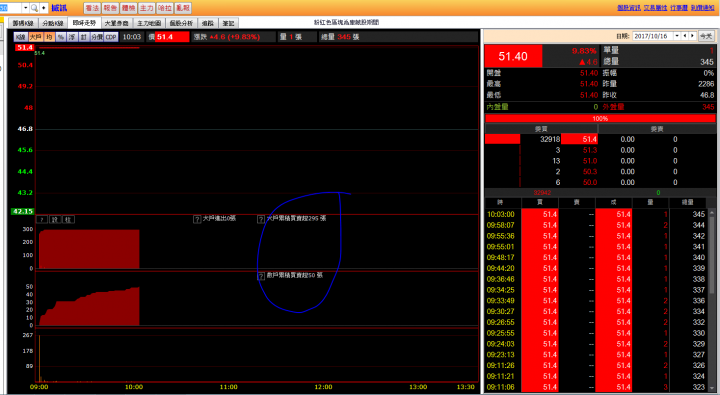720x395 pixels.
Task: Click the 10:03 time display in chart header
Action: pos(132,37)
